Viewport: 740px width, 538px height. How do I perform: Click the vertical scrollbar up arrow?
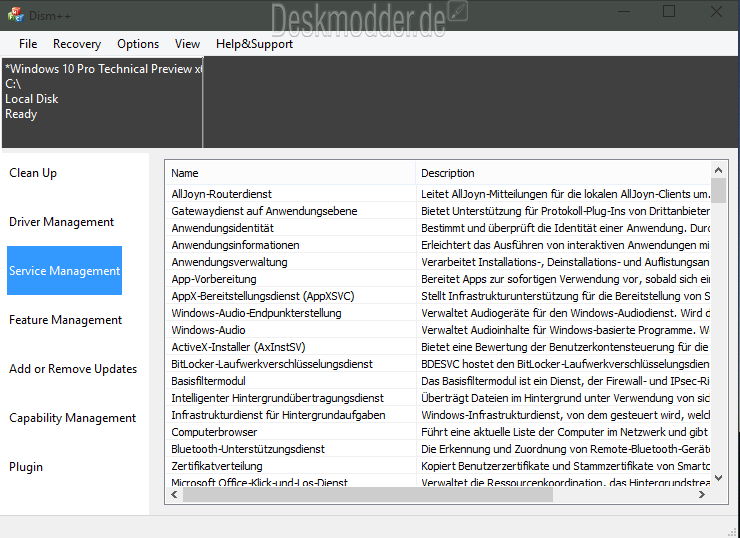coord(718,170)
